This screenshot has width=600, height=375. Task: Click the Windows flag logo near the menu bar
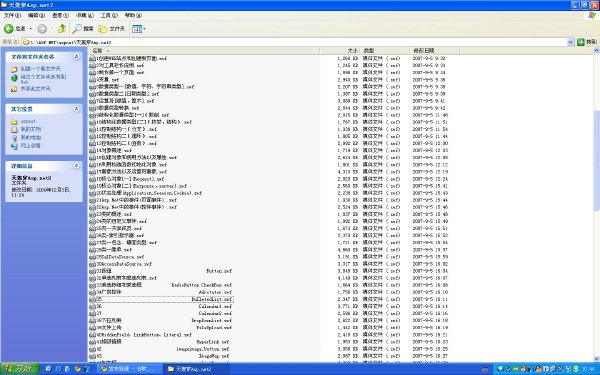coord(592,15)
